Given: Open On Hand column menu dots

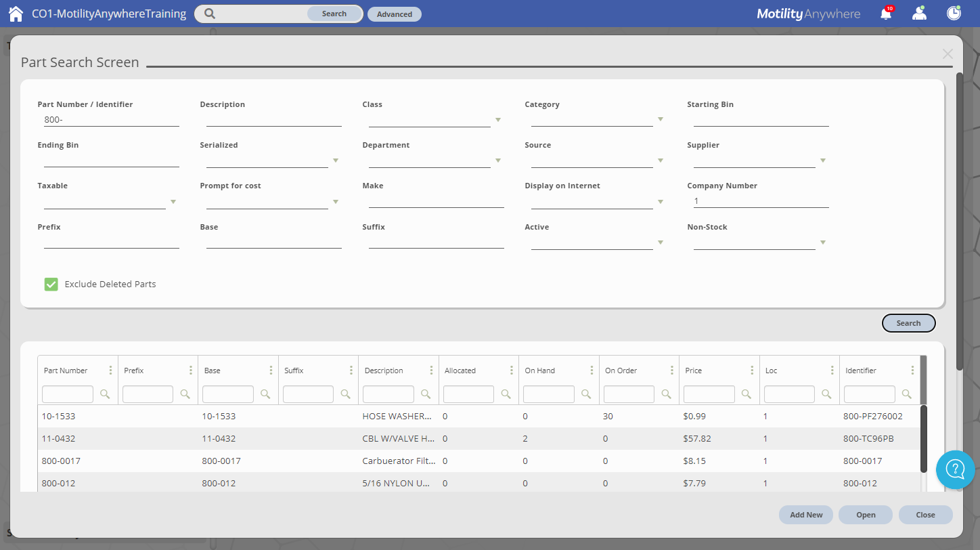Looking at the screenshot, I should point(592,371).
